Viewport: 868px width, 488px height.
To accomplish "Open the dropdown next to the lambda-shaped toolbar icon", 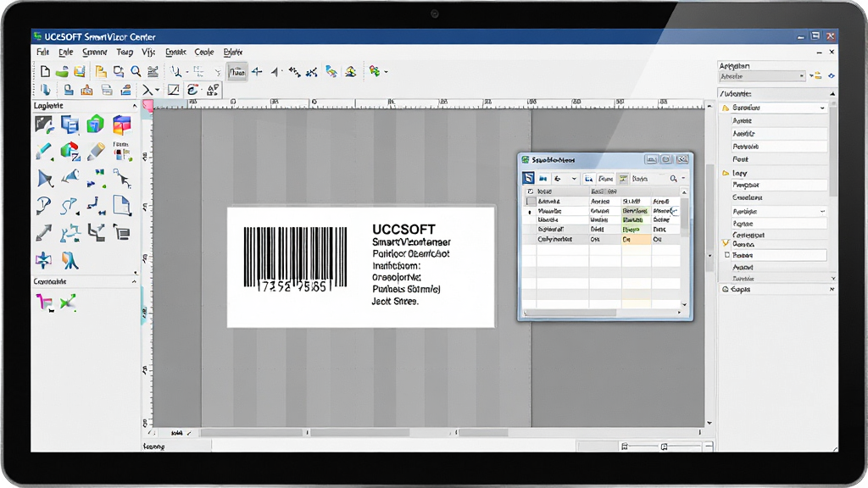I will tap(157, 90).
